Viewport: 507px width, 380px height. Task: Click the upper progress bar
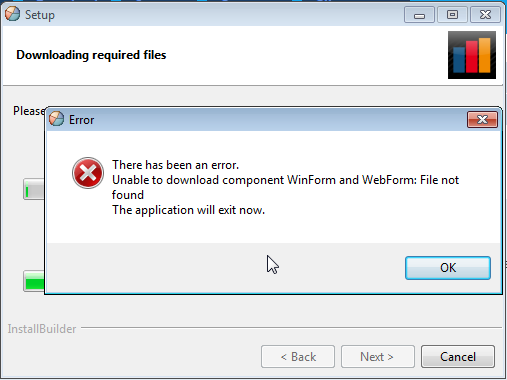coord(34,189)
